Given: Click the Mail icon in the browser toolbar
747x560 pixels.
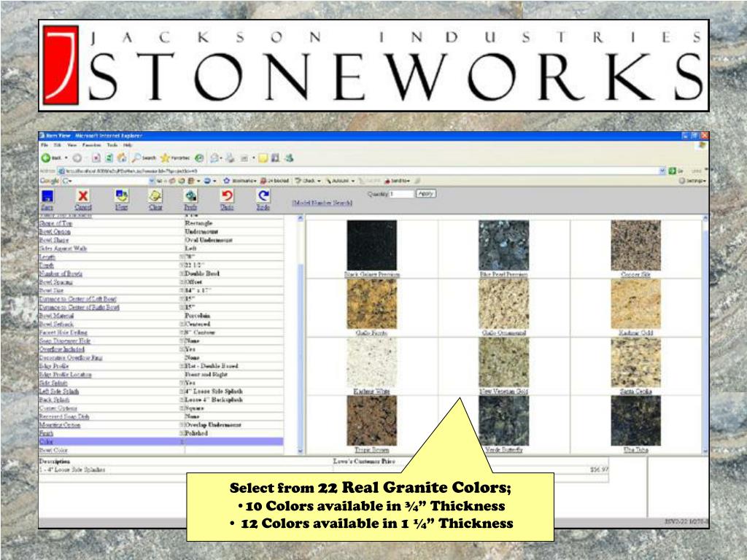Looking at the screenshot, I should 215,157.
